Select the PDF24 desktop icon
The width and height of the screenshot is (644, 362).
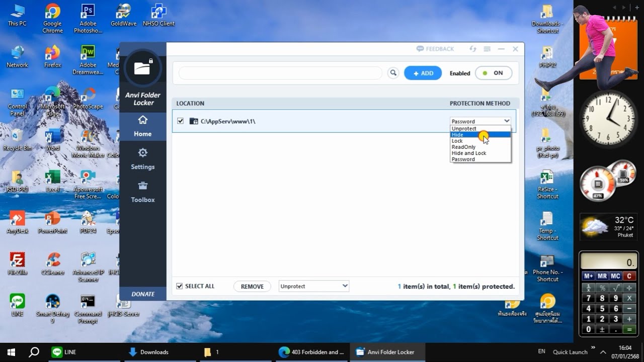click(88, 223)
